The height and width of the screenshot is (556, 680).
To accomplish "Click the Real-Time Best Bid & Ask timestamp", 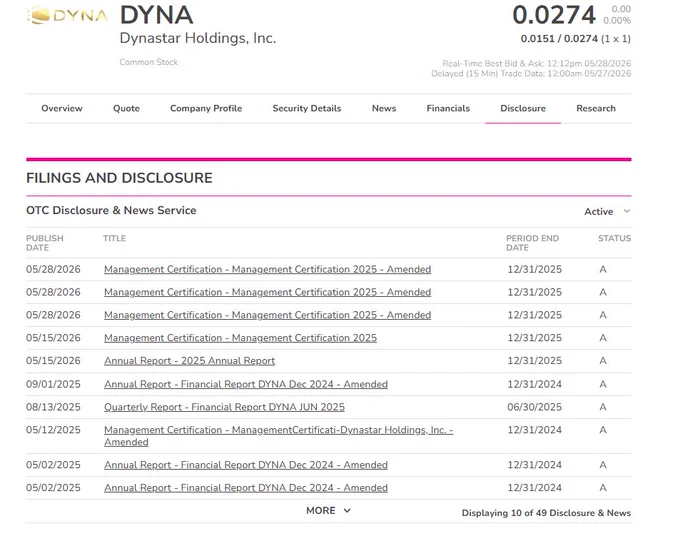I will [536, 63].
